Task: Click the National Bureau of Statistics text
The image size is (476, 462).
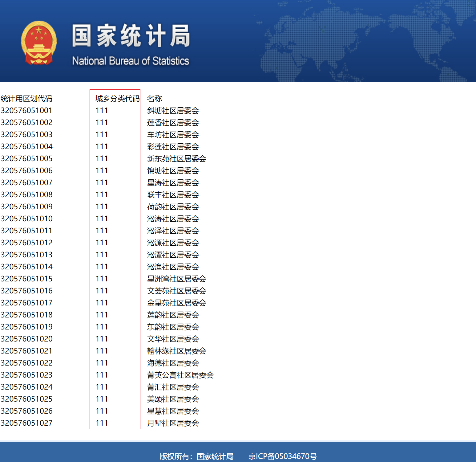Action: point(131,61)
